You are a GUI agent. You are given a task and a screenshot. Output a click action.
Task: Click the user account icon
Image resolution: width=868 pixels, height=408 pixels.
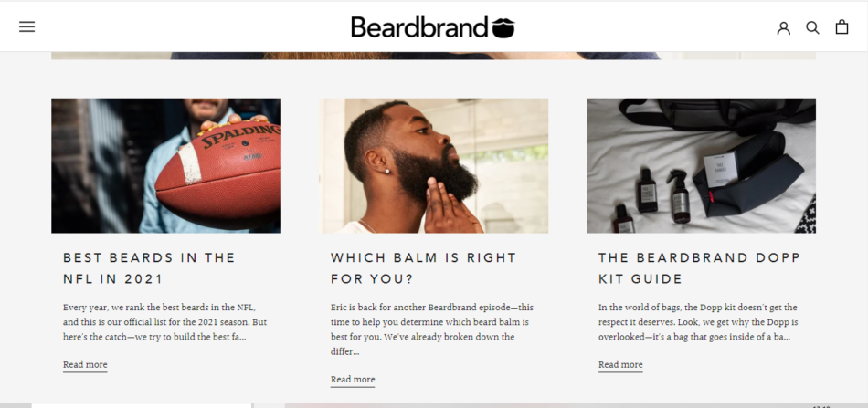pyautogui.click(x=783, y=27)
